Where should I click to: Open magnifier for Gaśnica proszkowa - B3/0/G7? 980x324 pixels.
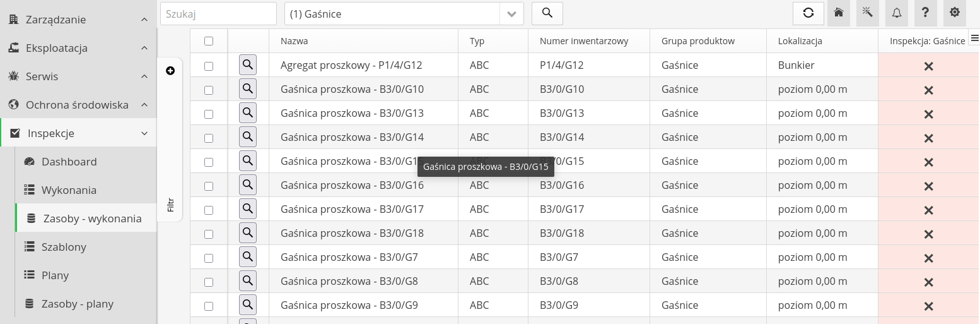[x=248, y=257]
